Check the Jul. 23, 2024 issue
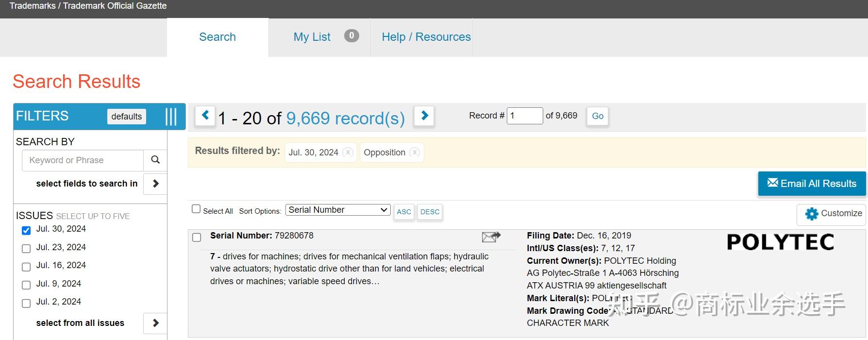 pyautogui.click(x=26, y=248)
